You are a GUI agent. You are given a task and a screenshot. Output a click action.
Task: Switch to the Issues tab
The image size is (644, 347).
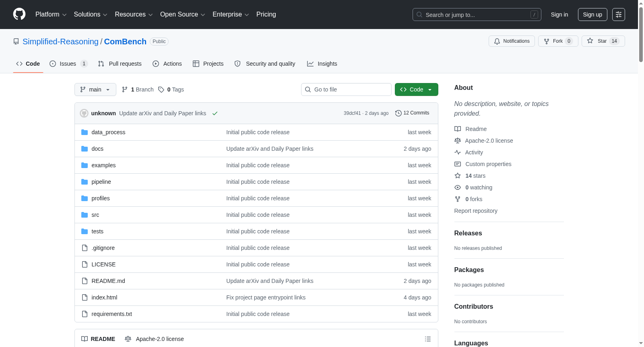[68, 64]
